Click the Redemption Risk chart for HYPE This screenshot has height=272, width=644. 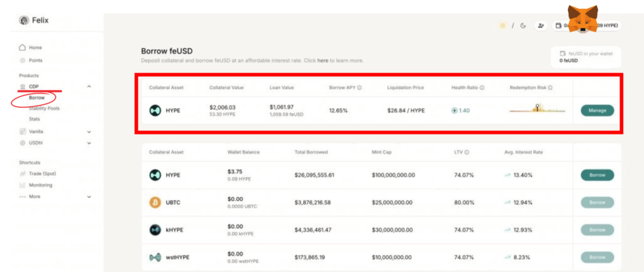[536, 110]
